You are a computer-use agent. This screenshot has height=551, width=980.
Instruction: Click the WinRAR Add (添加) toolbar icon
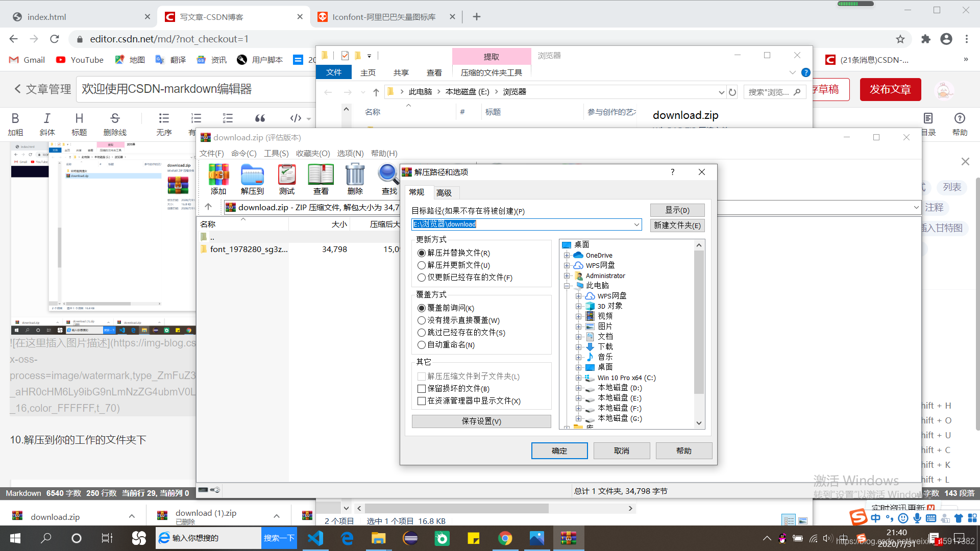218,175
